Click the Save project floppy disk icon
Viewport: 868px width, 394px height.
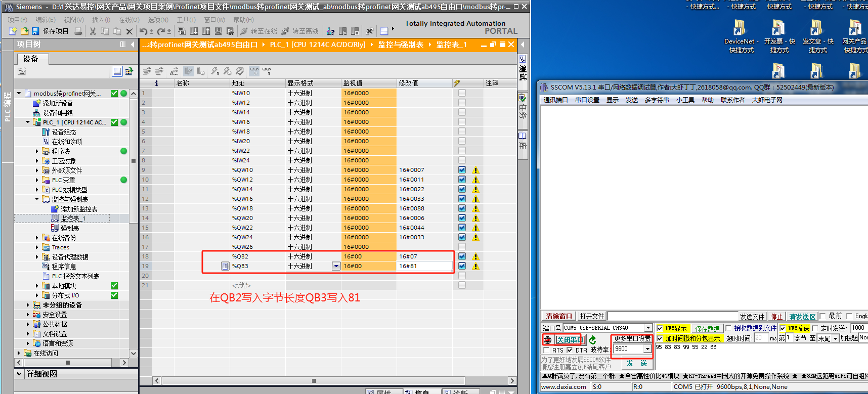tap(35, 31)
